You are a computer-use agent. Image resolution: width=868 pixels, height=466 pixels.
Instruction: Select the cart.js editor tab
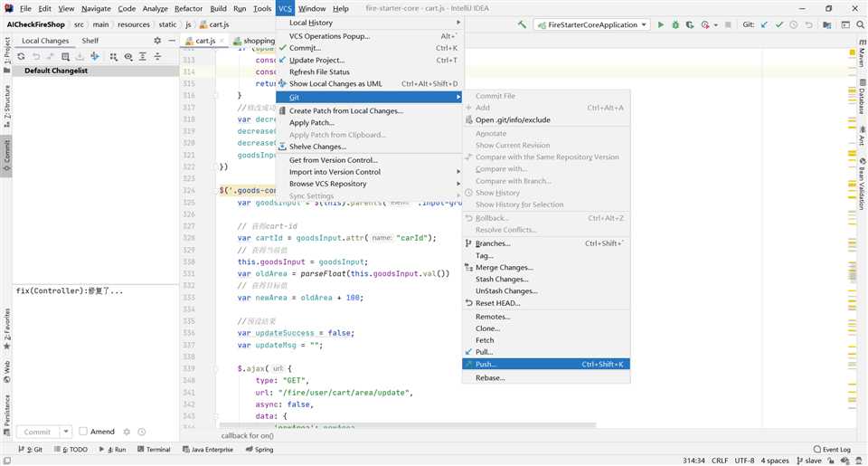point(204,41)
